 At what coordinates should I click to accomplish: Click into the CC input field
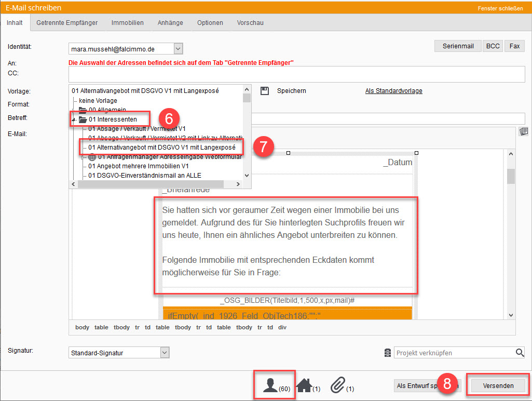pyautogui.click(x=297, y=74)
